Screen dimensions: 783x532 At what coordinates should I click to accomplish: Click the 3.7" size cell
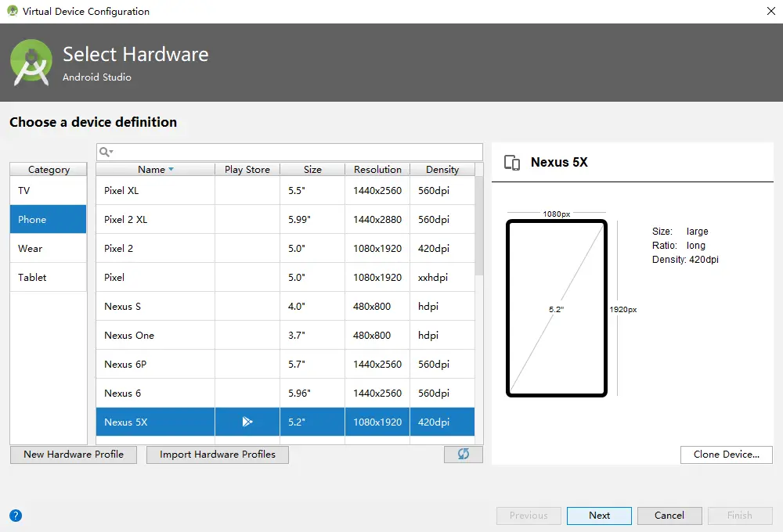312,336
